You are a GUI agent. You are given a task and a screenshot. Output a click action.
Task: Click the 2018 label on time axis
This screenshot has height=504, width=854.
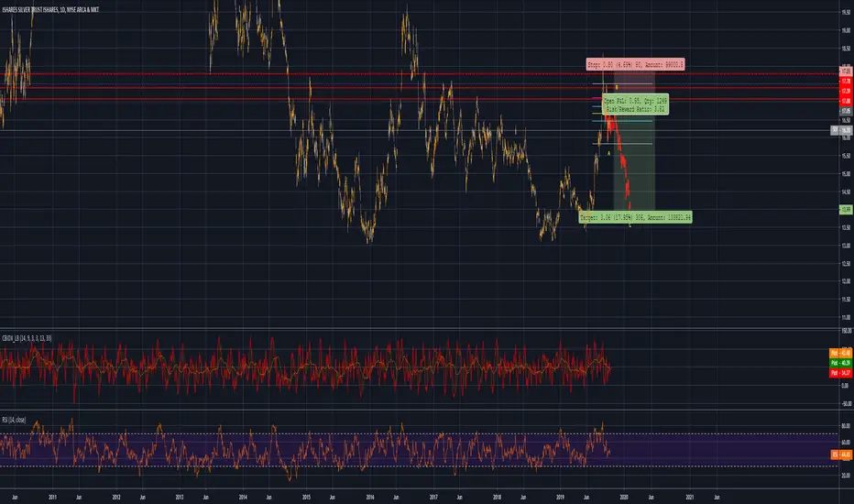click(x=497, y=497)
